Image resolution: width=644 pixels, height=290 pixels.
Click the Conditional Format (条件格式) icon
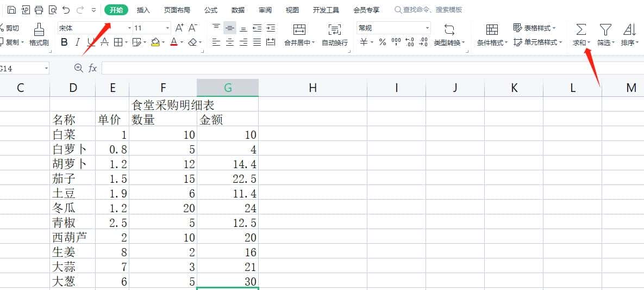[492, 29]
